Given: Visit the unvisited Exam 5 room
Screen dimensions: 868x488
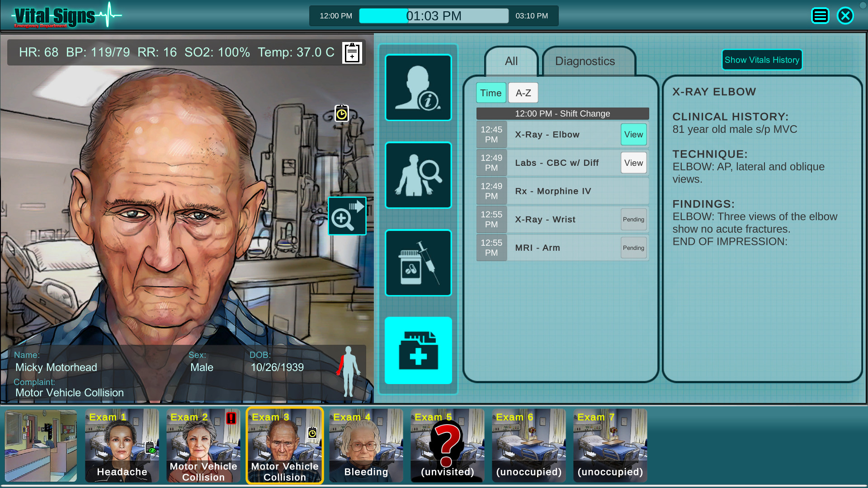Looking at the screenshot, I should point(447,445).
